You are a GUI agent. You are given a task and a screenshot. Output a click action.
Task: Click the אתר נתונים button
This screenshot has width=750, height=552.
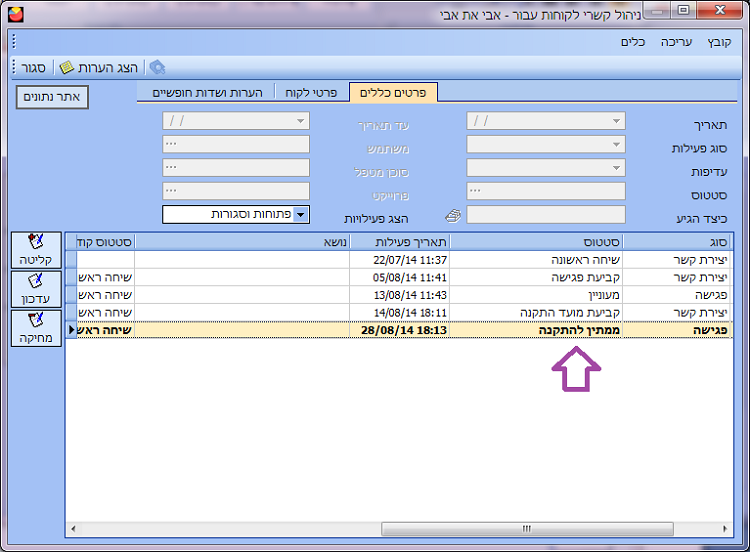pyautogui.click(x=52, y=97)
